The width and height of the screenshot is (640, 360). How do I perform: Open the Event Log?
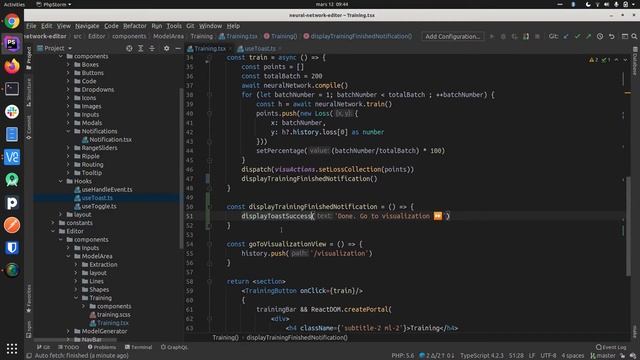(x=611, y=347)
